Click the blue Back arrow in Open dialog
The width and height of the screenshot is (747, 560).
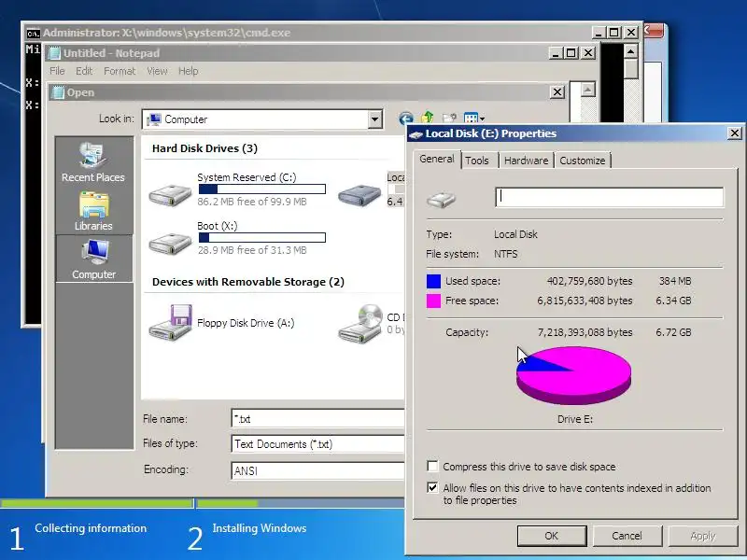point(406,119)
